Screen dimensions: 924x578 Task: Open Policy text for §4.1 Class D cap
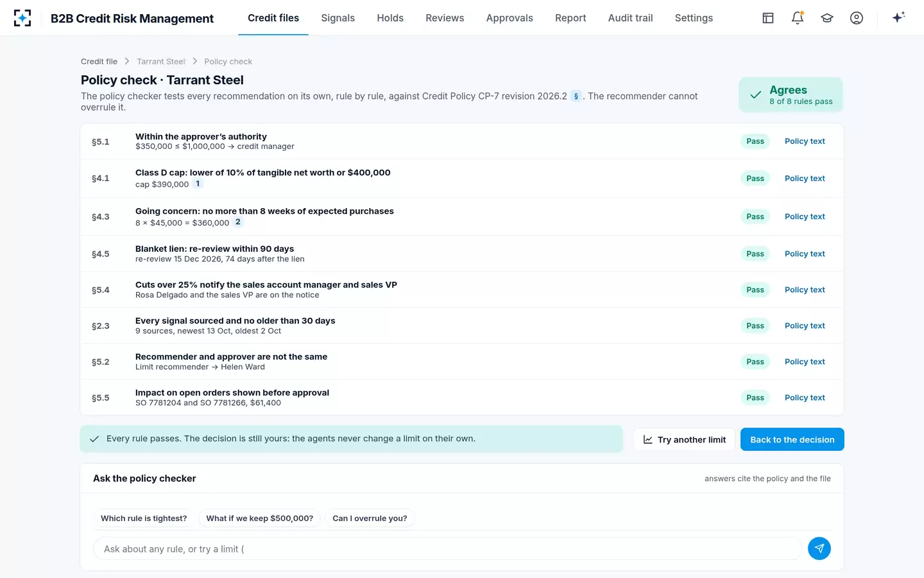click(x=805, y=179)
